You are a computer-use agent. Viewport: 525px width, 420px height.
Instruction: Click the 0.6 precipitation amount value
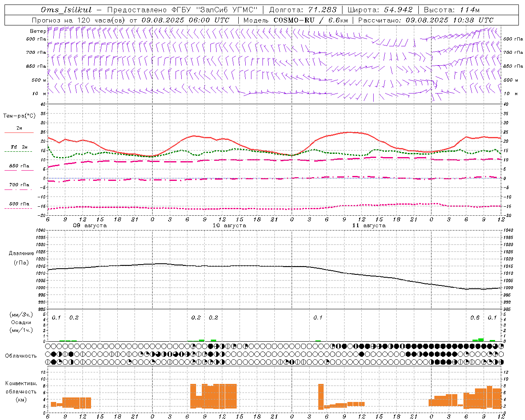[x=475, y=318]
